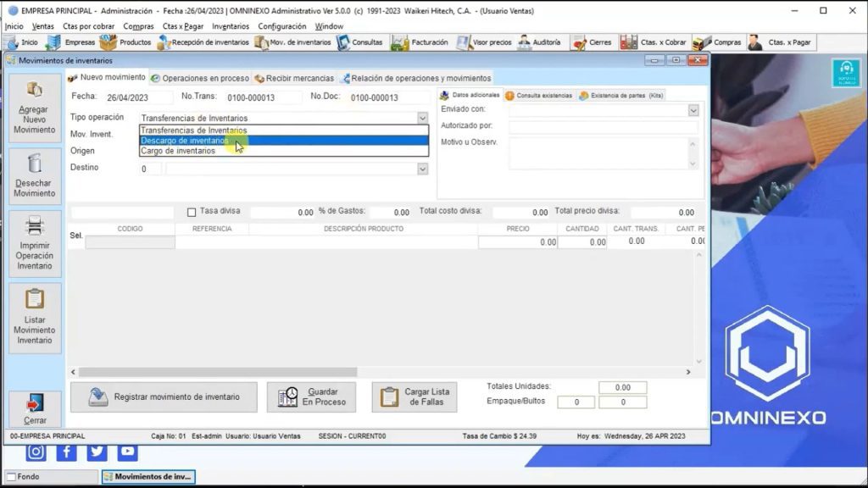Image resolution: width=868 pixels, height=488 pixels.
Task: Open the Ctas por cobrar menu
Action: click(x=88, y=26)
